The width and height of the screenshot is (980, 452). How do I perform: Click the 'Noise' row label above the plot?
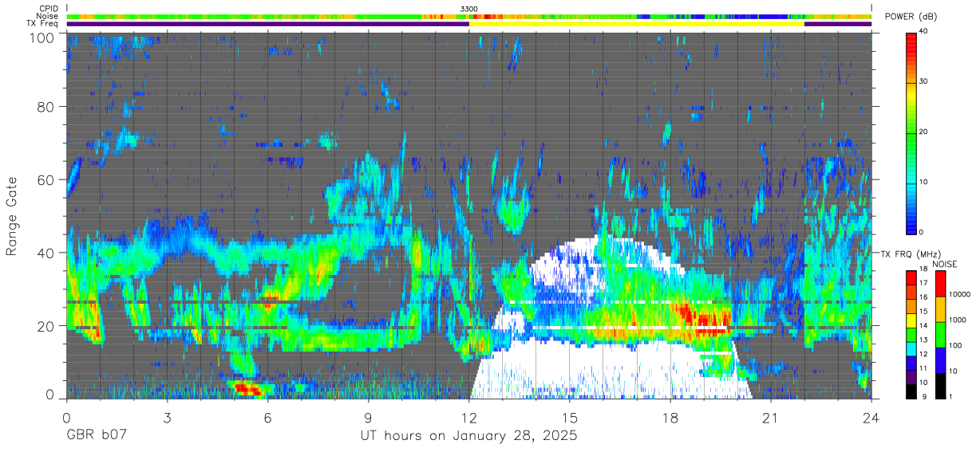tap(48, 16)
